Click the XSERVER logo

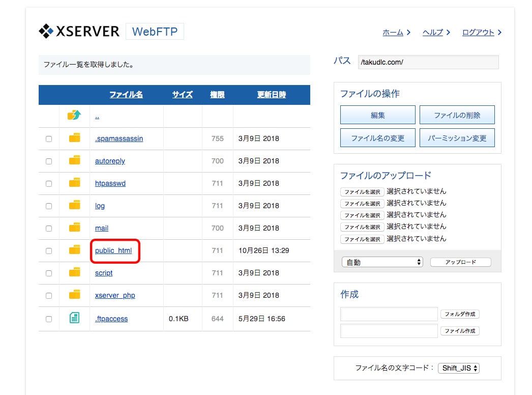point(79,32)
